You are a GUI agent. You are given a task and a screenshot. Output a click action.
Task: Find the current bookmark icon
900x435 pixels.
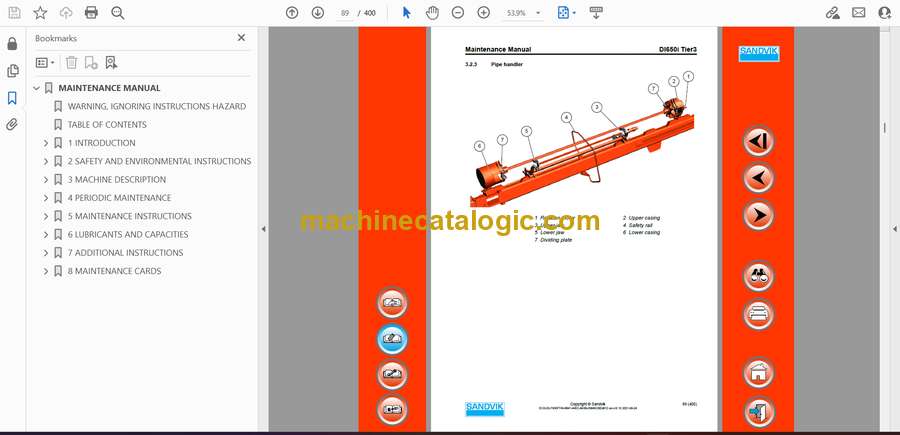(x=111, y=63)
